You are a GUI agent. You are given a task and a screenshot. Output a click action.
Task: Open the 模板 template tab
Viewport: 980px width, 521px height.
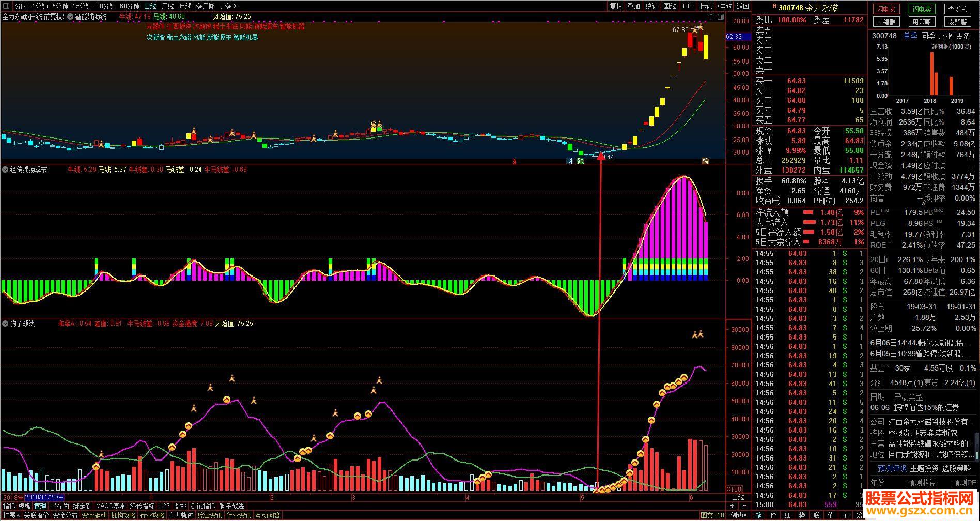pyautogui.click(x=24, y=506)
